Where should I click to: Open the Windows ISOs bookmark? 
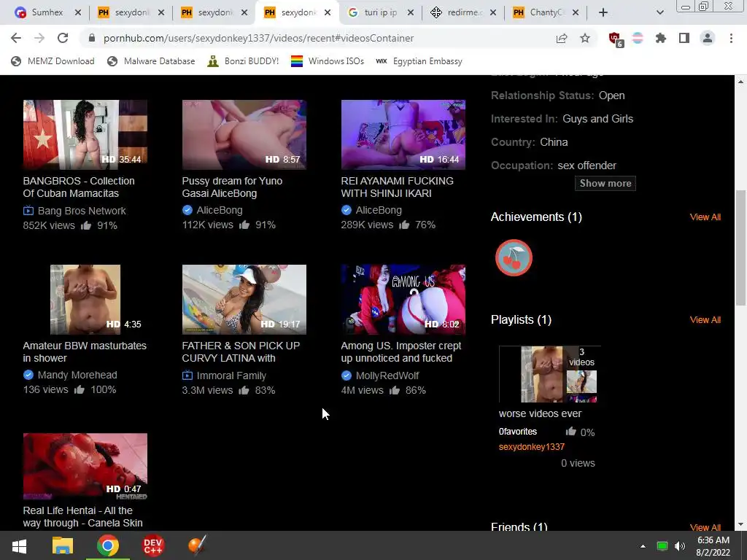(328, 61)
